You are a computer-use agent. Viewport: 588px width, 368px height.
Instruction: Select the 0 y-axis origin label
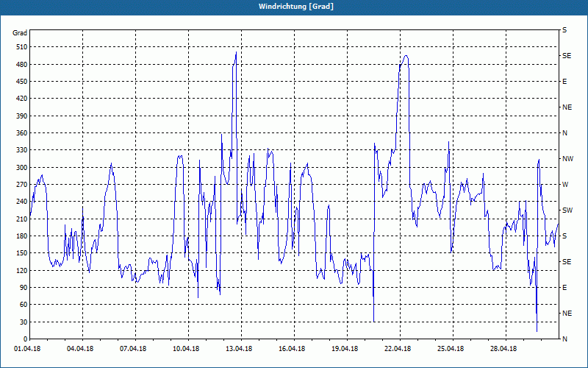[x=26, y=339]
